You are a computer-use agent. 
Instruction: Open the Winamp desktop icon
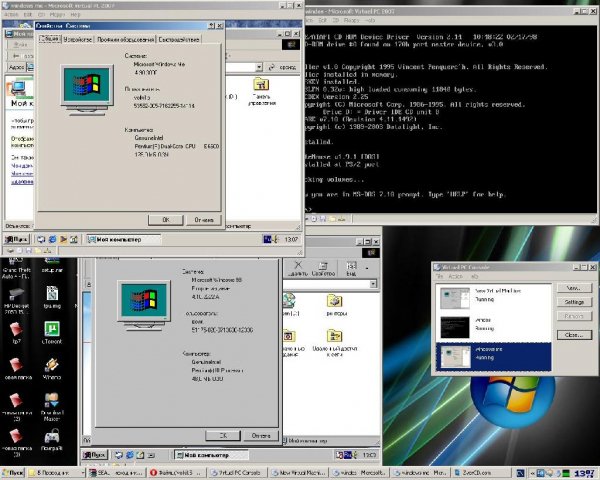[52, 368]
